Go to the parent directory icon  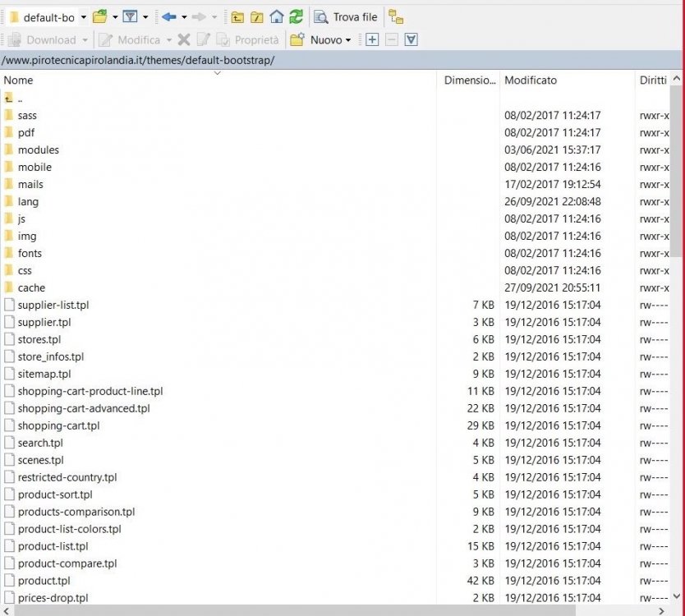[x=237, y=16]
